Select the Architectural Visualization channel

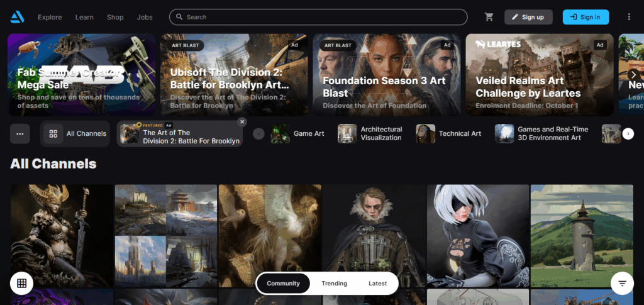370,134
